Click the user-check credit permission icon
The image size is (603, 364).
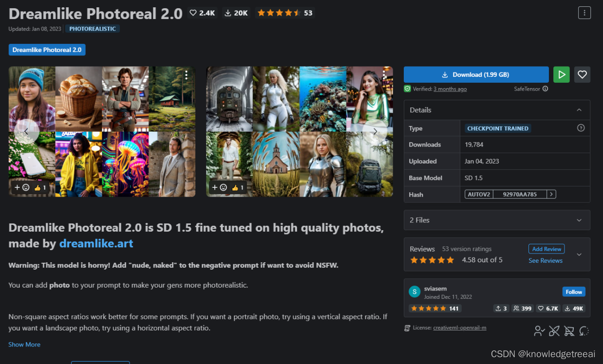click(539, 331)
